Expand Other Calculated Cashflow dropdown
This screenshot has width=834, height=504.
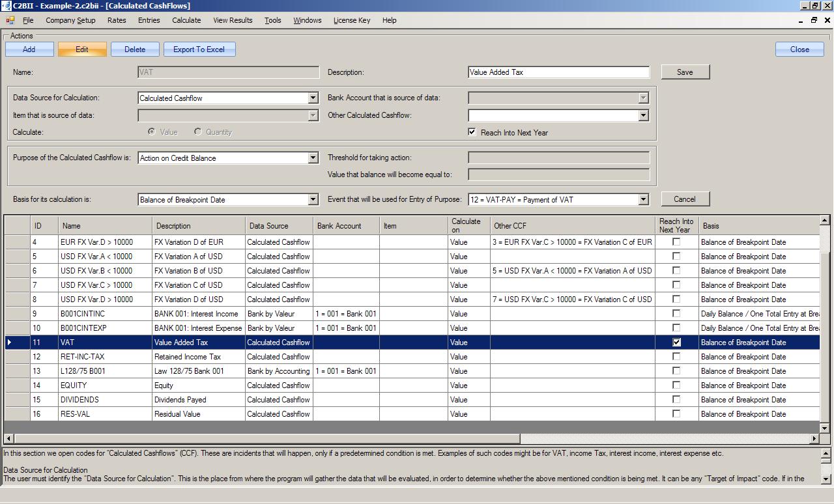(643, 115)
